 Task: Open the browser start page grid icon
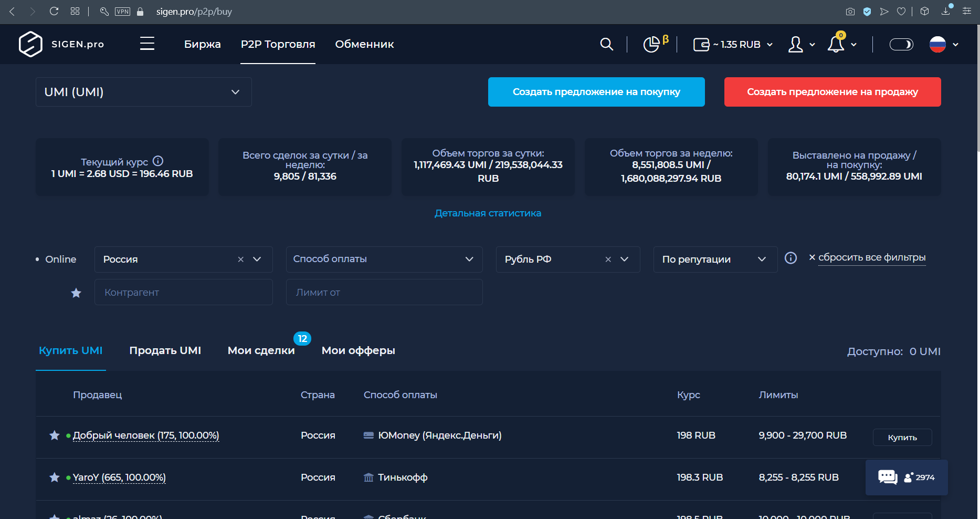coord(75,11)
